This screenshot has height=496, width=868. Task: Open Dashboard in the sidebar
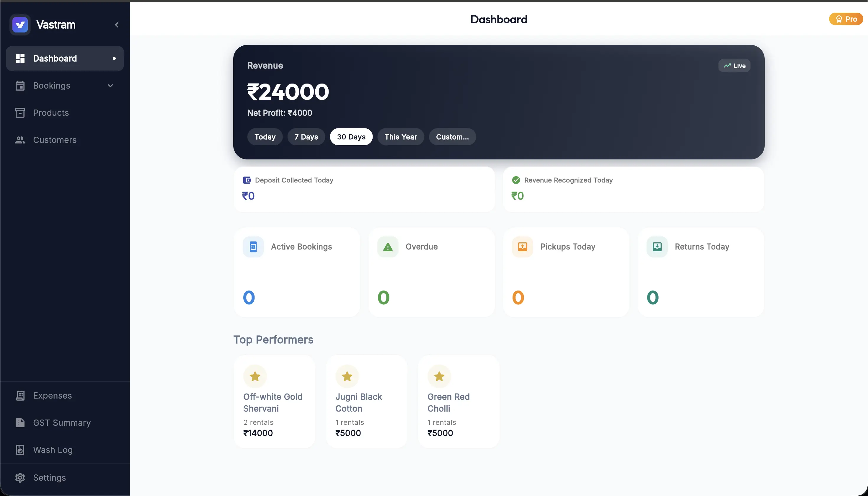pos(65,58)
